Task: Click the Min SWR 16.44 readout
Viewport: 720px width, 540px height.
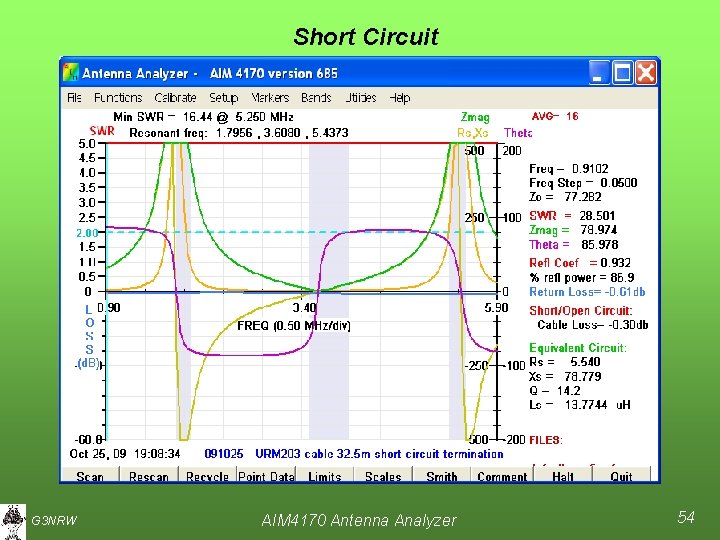Action: click(203, 117)
